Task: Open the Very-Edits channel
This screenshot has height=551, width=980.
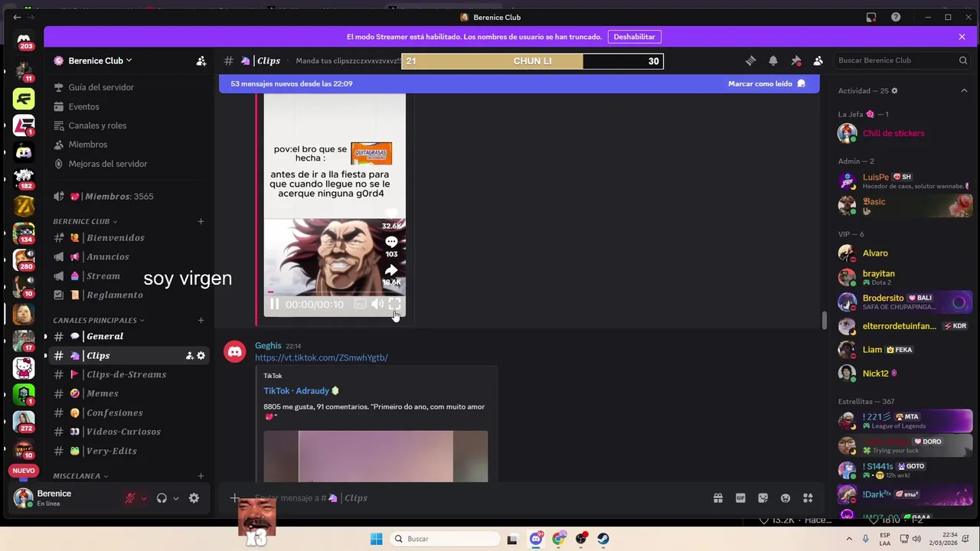Action: [111, 452]
